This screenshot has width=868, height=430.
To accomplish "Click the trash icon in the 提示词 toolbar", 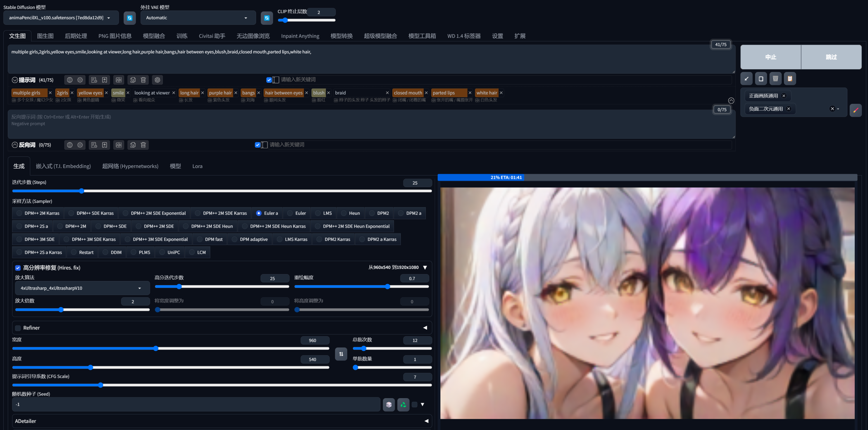I will tap(143, 80).
